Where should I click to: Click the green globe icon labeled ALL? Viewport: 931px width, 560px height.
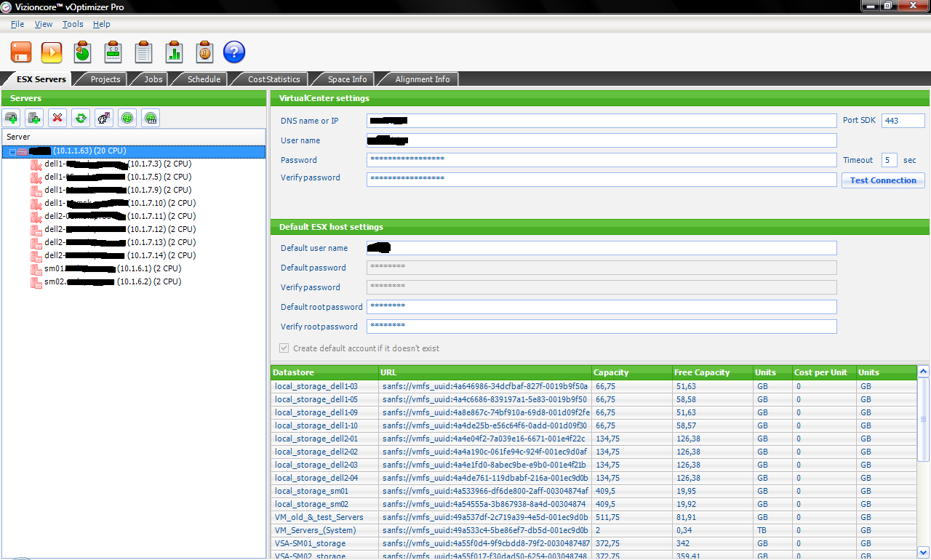point(151,117)
